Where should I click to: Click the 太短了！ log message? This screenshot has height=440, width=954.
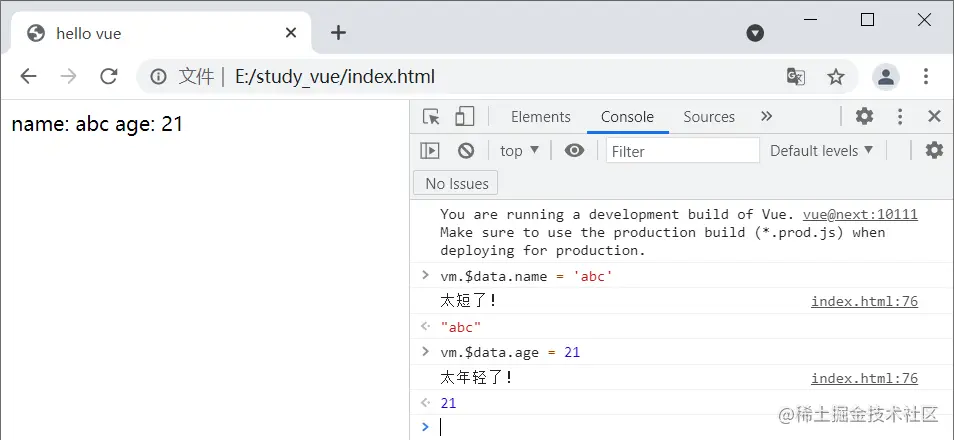click(x=468, y=301)
